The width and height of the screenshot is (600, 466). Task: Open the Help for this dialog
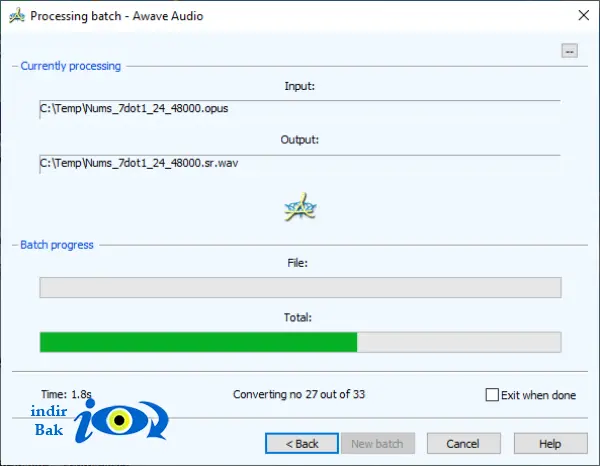click(550, 443)
